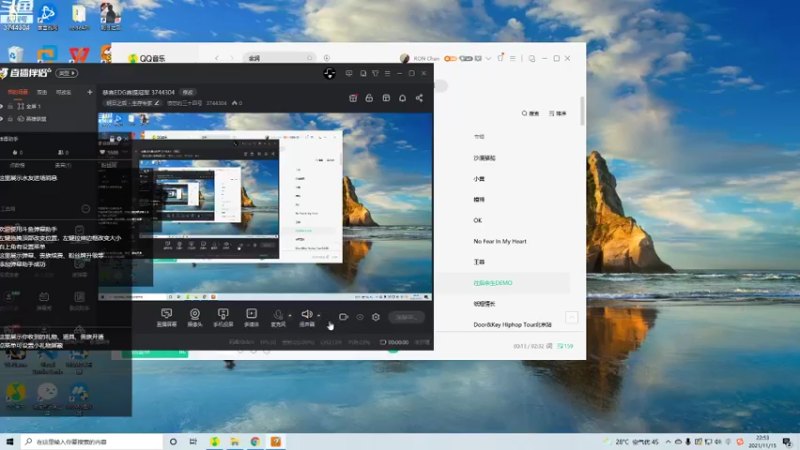The image size is (800, 450).
Task: Show hidden system tray icons
Action: point(668,442)
